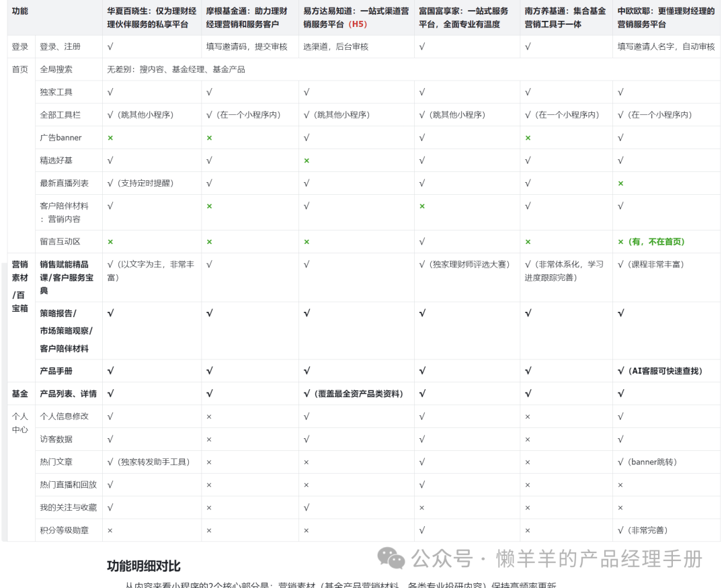This screenshot has width=726, height=588.
Task: Click the '产品列表、详情' row label
Action: pyautogui.click(x=68, y=394)
